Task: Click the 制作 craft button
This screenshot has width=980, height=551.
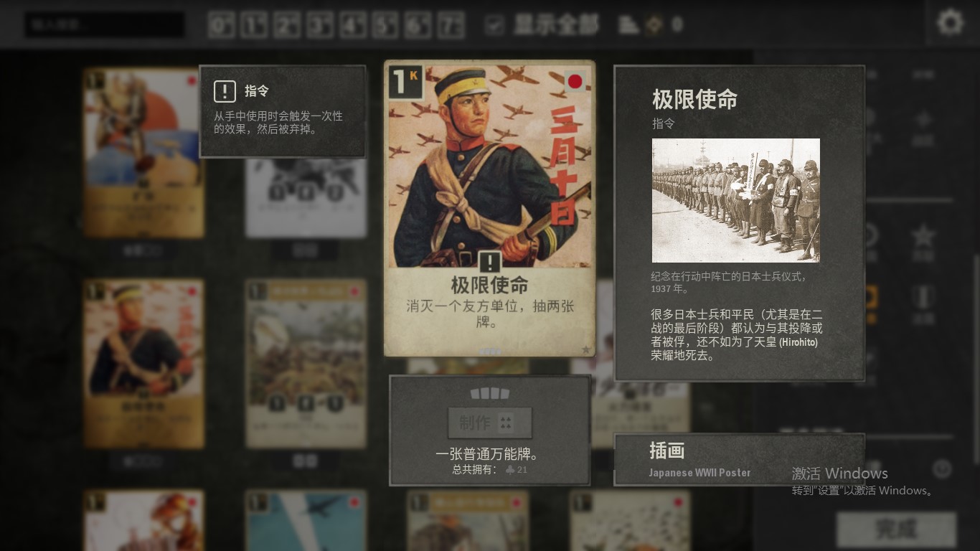Action: (490, 423)
